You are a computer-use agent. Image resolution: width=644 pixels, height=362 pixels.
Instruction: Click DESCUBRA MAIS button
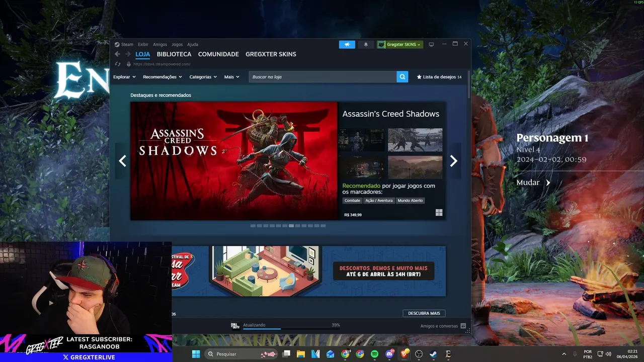pos(424,313)
